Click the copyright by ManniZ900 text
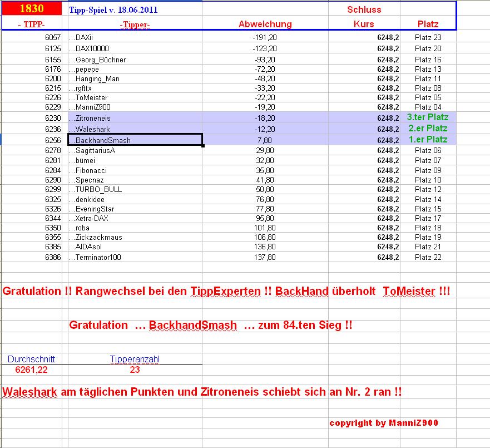Screen dimensions: 490x448 point(384,423)
